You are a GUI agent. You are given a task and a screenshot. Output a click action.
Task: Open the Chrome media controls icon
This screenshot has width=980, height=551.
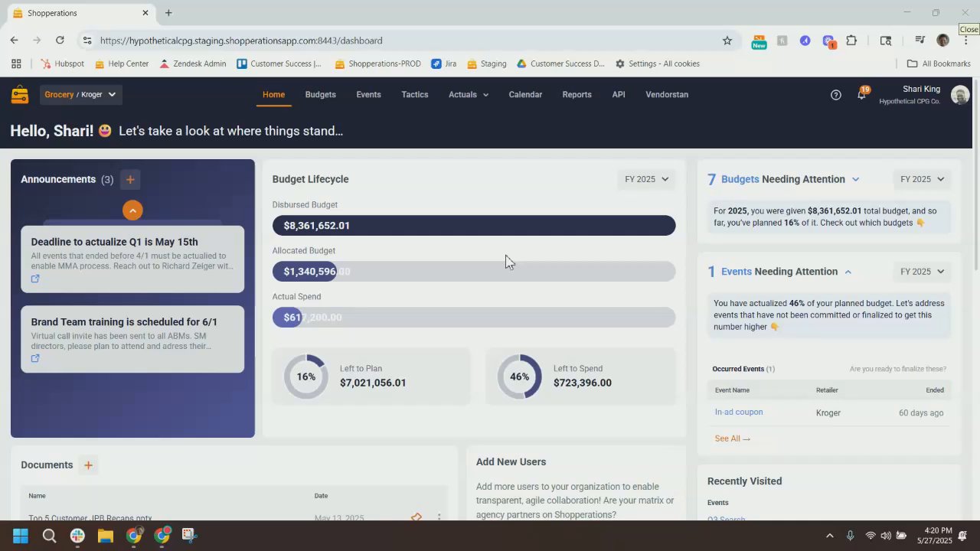click(920, 41)
